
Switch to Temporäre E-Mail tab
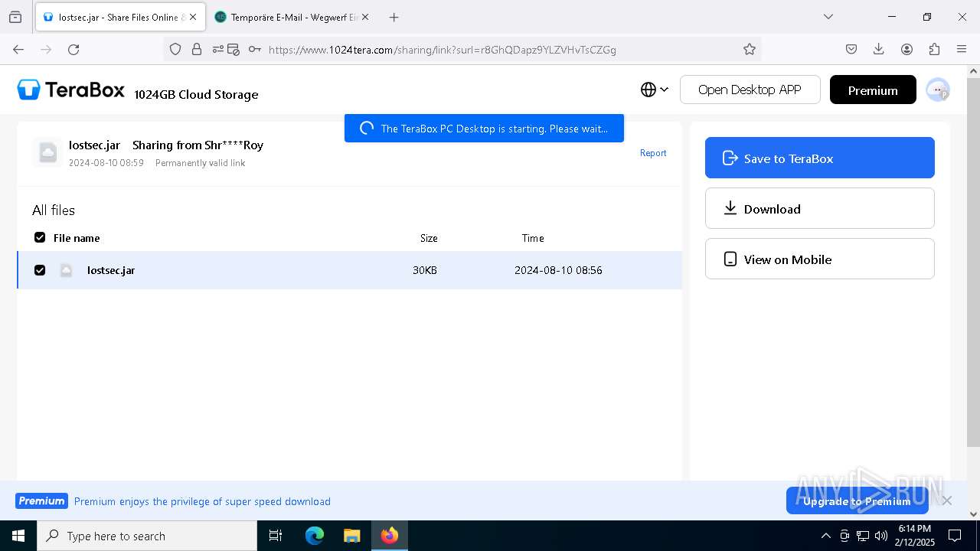pyautogui.click(x=292, y=17)
